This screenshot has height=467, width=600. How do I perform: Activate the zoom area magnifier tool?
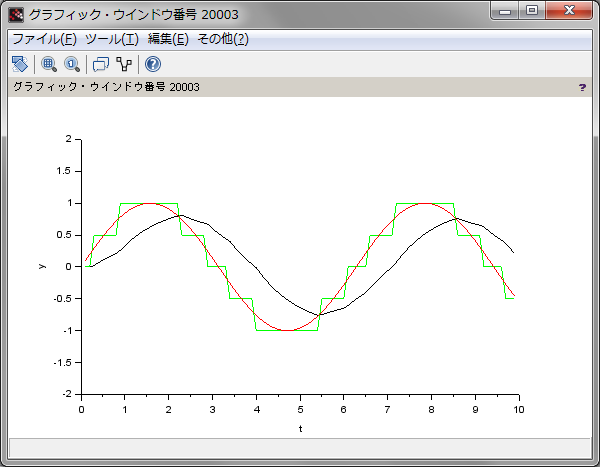click(x=48, y=64)
